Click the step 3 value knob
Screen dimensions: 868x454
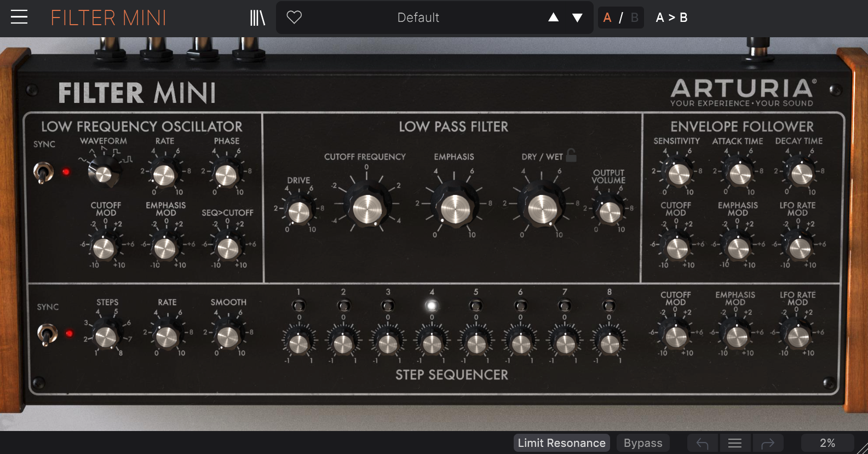pos(388,343)
